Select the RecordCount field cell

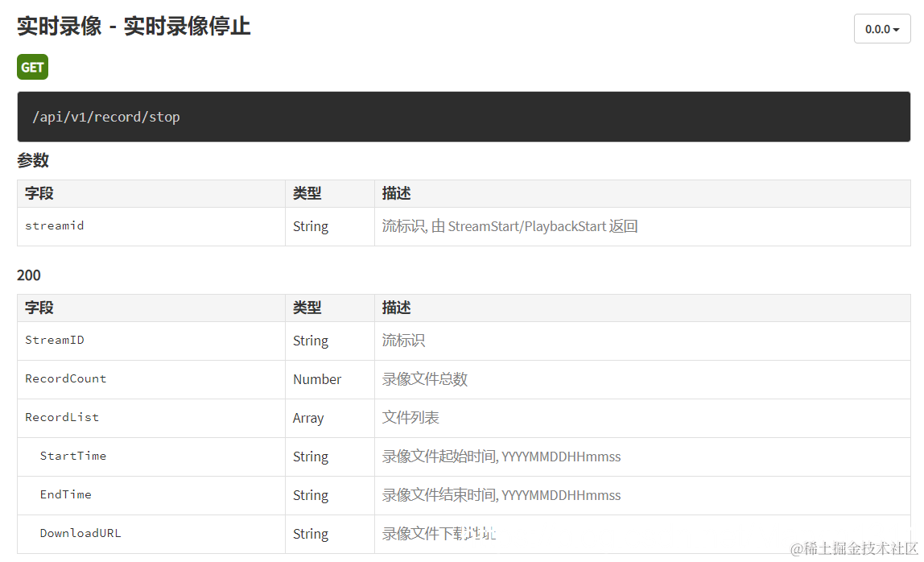pos(151,379)
